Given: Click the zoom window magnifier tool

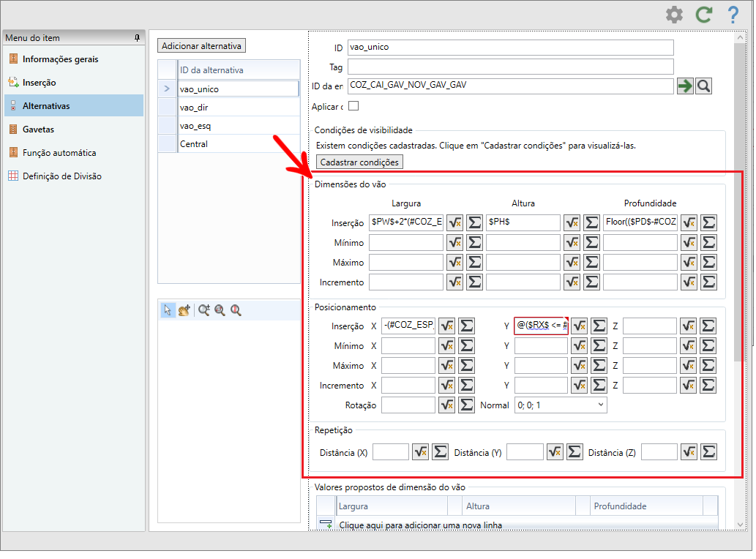Looking at the screenshot, I should (x=220, y=309).
